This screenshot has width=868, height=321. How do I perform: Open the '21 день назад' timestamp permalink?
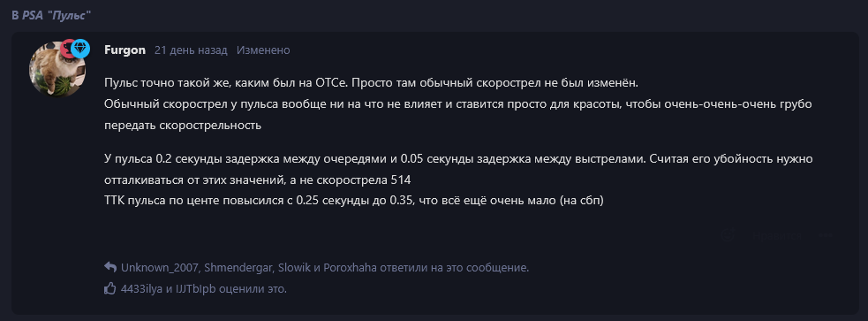point(191,50)
